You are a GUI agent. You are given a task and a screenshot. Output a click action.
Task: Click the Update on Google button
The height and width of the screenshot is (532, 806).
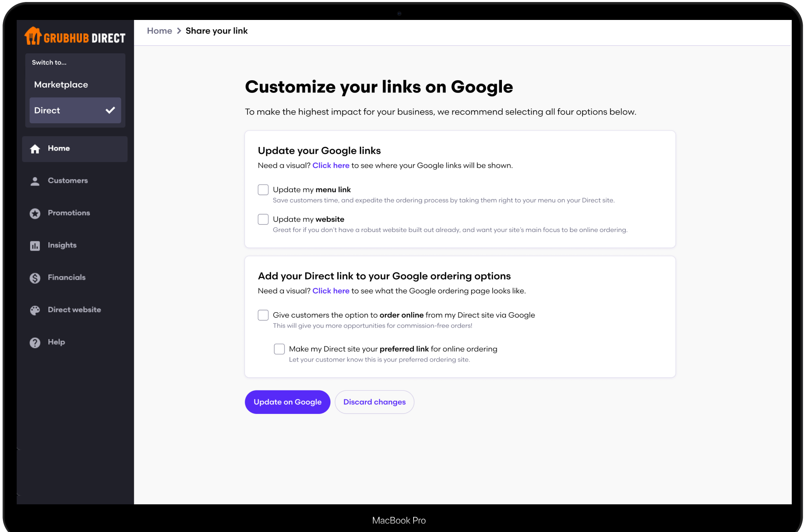287,402
